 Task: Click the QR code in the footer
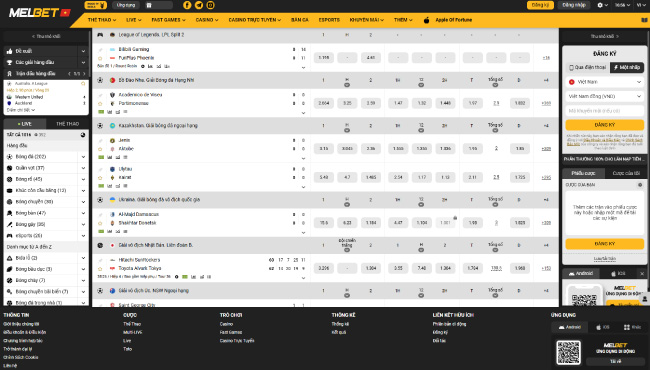tap(568, 352)
